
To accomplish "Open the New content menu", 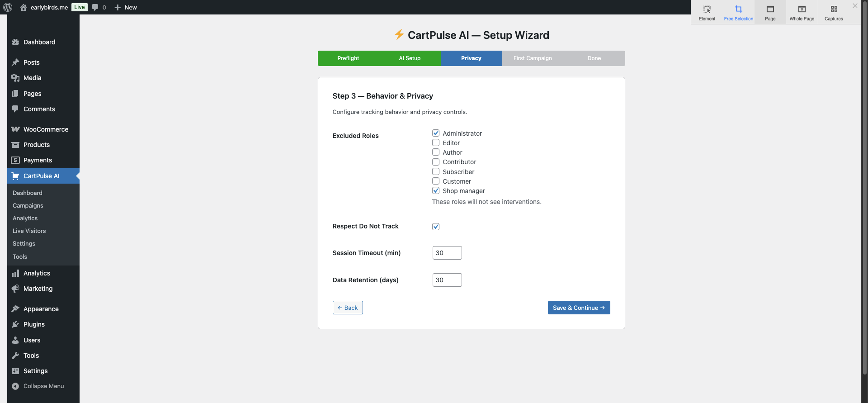I will coord(126,7).
